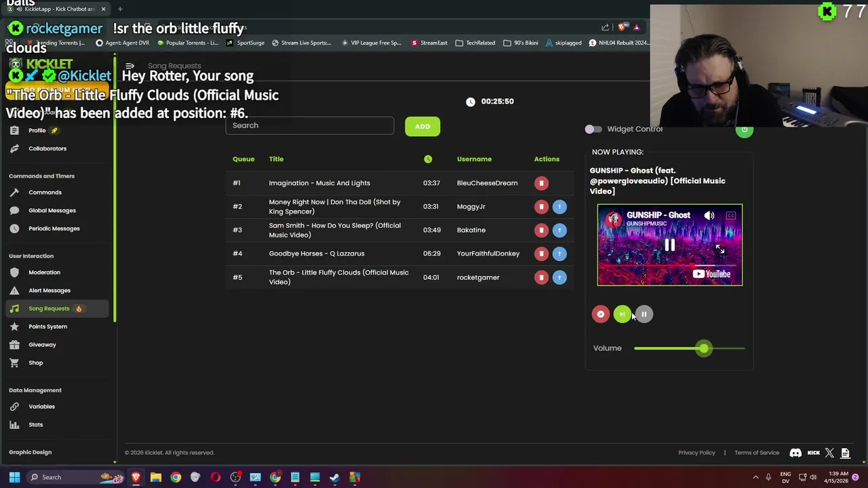
Task: Open Alert Messages in the sidebar
Action: [50, 291]
